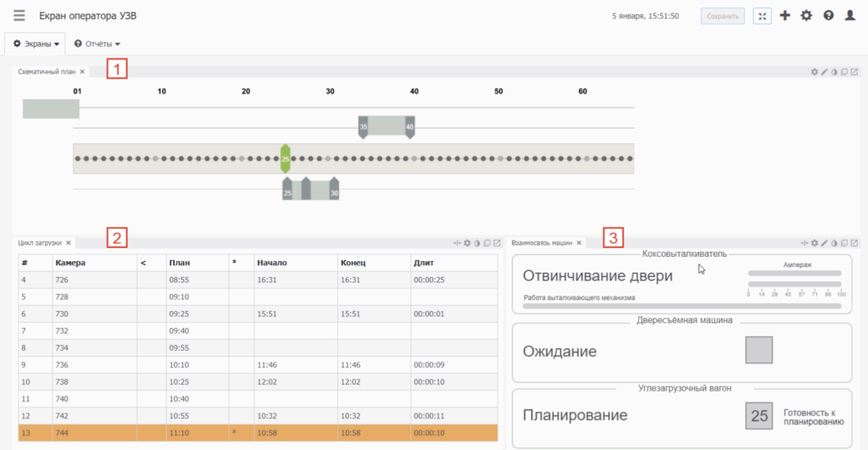Sort table by Конец column header

(x=374, y=263)
